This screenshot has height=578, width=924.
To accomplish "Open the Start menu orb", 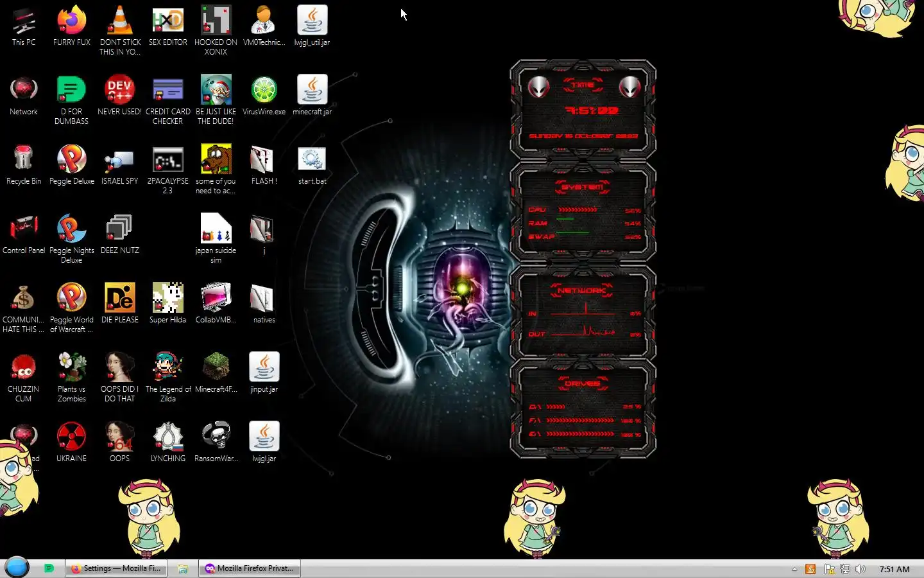I will pos(17,568).
